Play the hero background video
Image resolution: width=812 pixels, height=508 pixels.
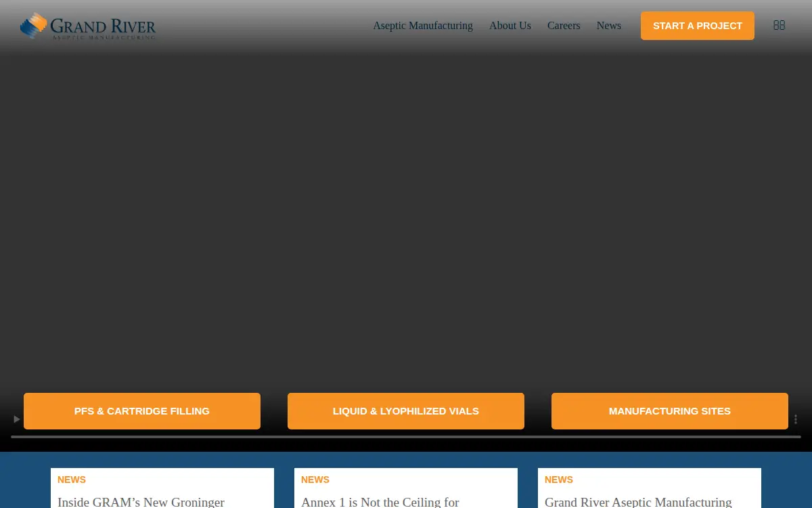(17, 419)
